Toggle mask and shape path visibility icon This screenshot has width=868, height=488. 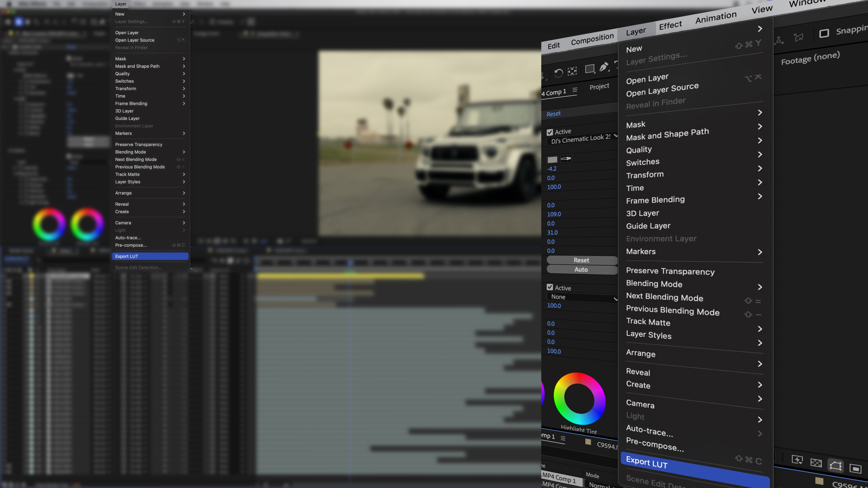(x=835, y=466)
